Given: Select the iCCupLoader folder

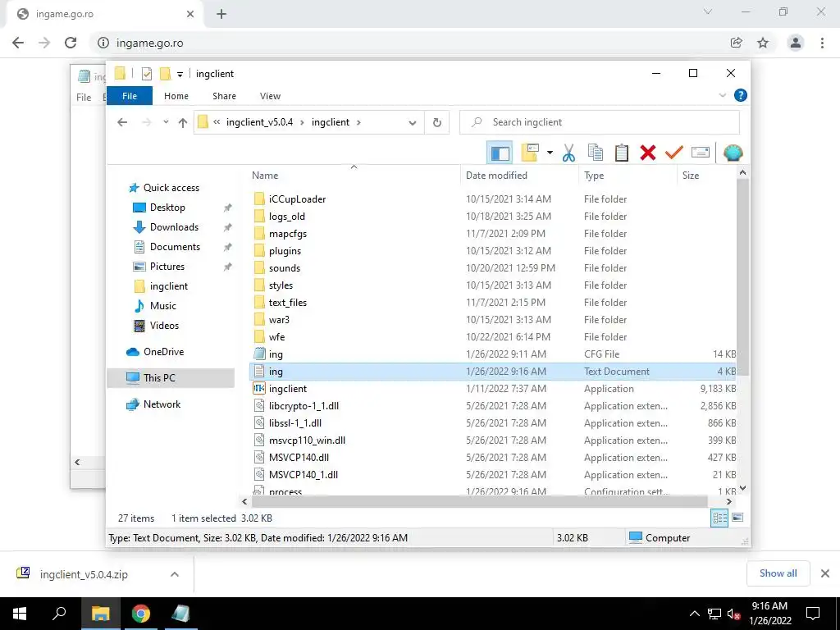Looking at the screenshot, I should [297, 199].
